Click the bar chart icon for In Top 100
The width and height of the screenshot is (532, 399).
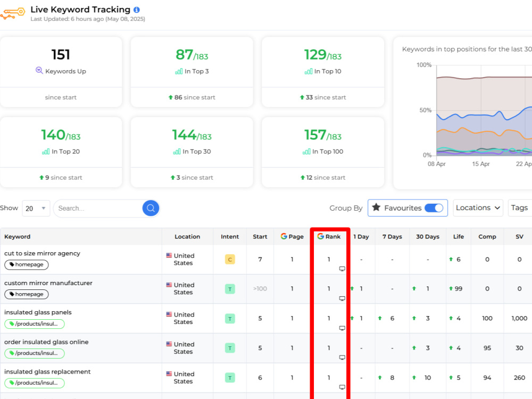tap(306, 152)
